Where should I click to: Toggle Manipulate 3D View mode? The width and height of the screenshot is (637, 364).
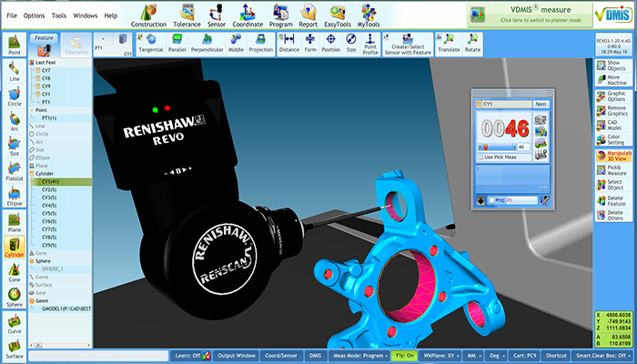click(613, 156)
